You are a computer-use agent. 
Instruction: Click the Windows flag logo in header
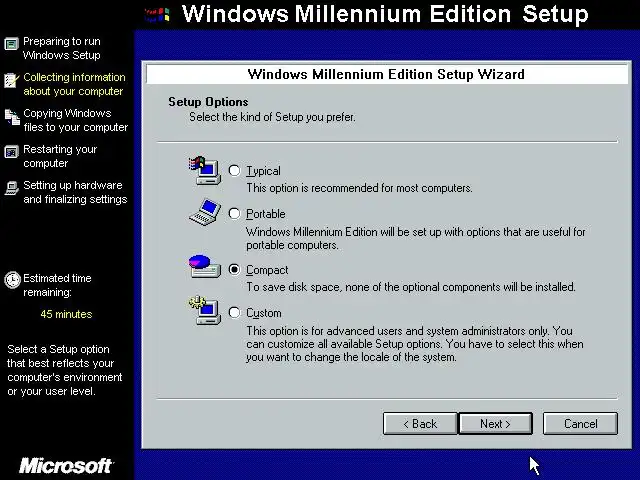[x=158, y=15]
